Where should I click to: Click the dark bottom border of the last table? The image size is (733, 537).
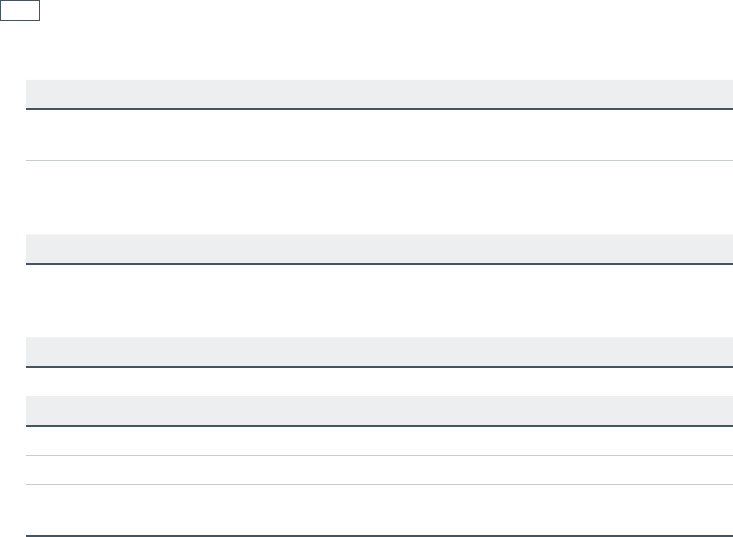379,536
